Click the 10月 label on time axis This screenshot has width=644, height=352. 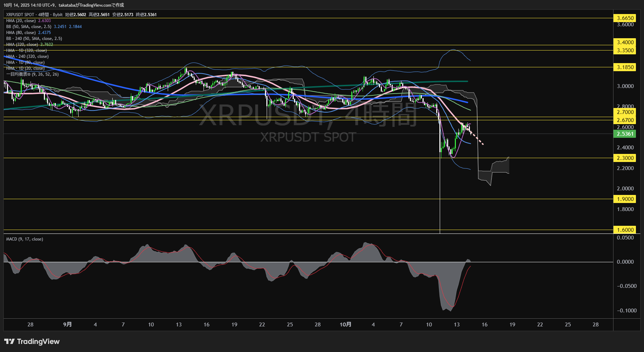pos(345,325)
